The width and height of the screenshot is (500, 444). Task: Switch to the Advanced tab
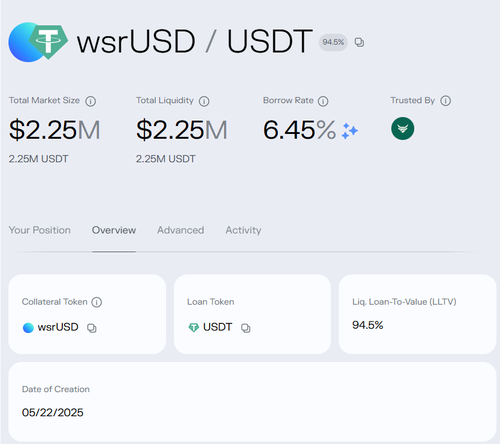click(180, 230)
